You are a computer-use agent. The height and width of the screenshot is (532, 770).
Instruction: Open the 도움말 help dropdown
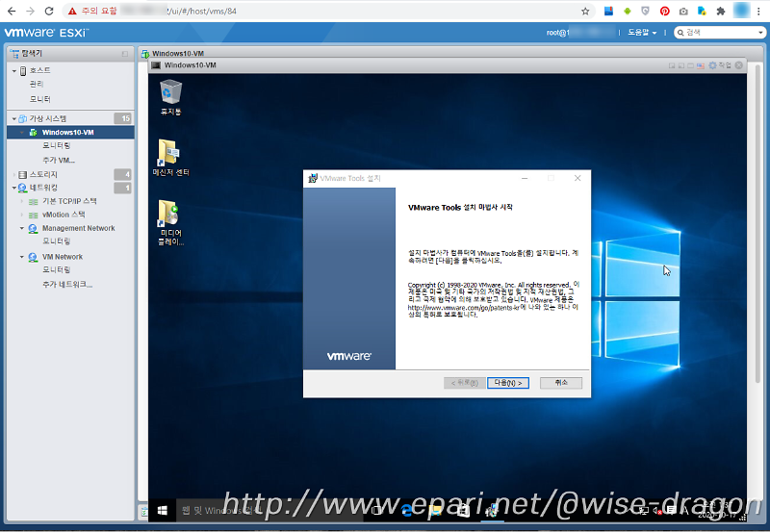(x=642, y=33)
